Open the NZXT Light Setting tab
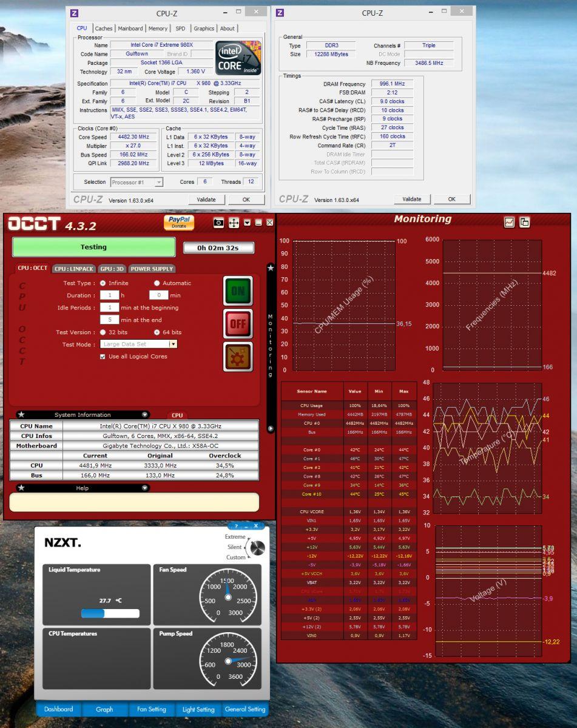577x728 pixels. coord(198,709)
